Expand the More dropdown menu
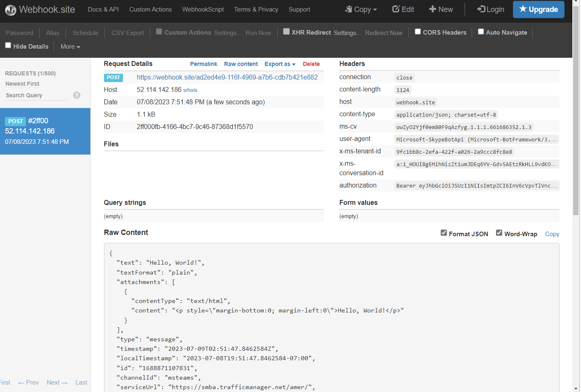581x392 pixels. point(70,47)
